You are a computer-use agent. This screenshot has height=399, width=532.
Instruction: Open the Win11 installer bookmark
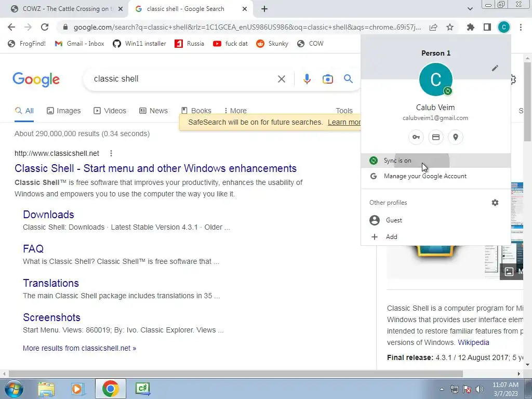[x=139, y=44]
